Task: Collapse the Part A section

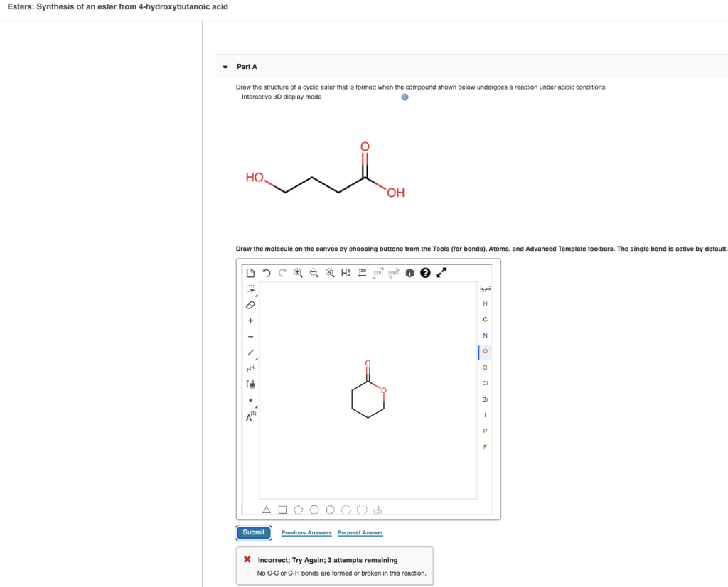Action: pos(225,66)
